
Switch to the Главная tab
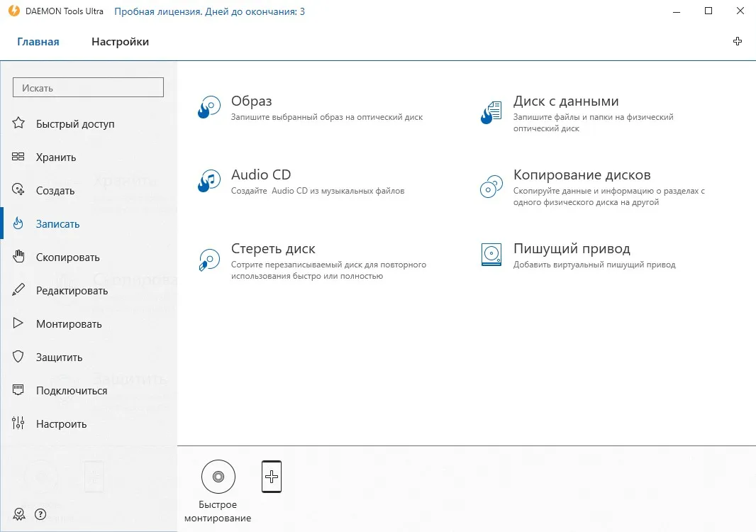(x=38, y=42)
